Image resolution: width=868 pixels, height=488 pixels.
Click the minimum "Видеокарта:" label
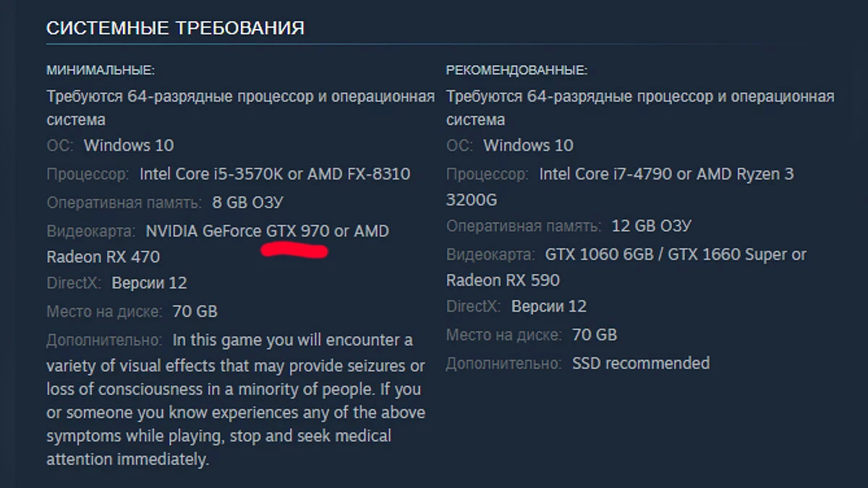[x=91, y=231]
